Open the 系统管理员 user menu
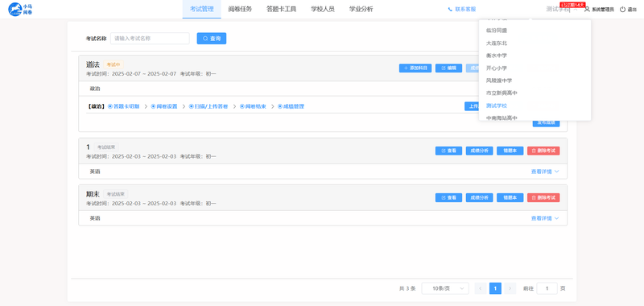 tap(599, 10)
